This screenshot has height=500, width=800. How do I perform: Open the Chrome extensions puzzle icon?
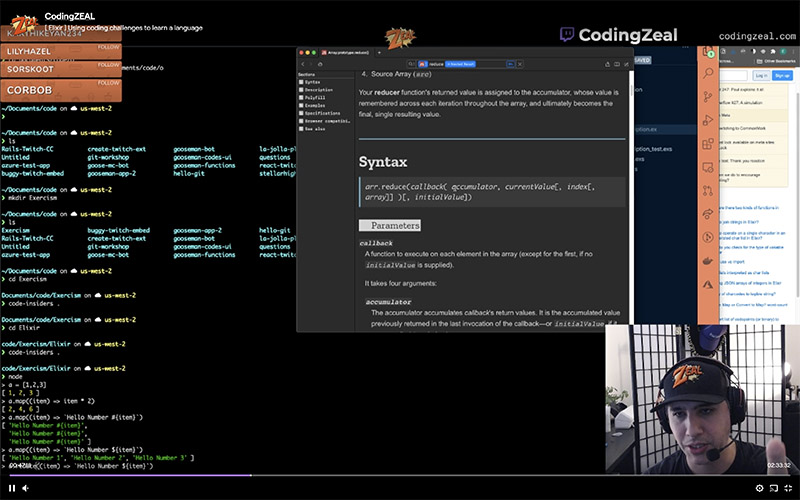click(x=772, y=52)
